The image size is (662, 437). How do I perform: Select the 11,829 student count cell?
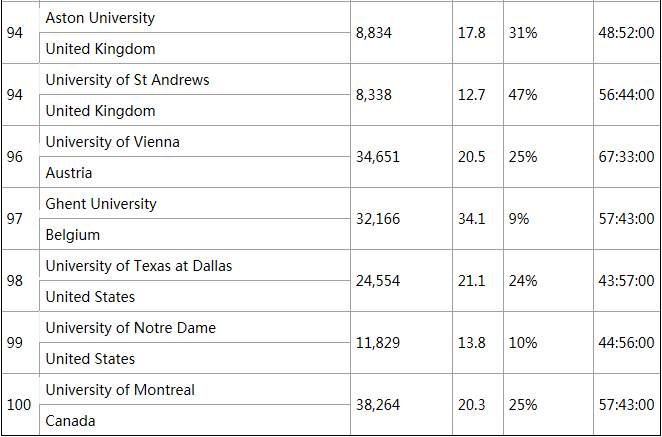(378, 343)
